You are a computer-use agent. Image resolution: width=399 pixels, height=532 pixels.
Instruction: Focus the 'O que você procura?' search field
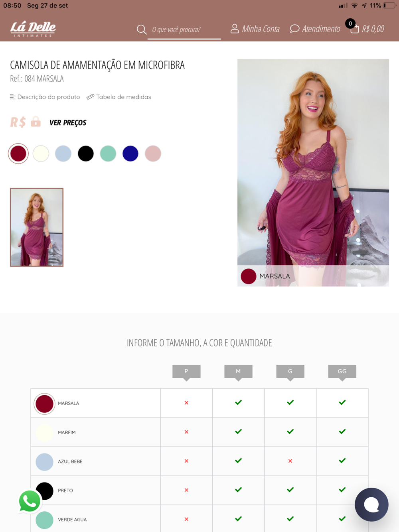pos(184,30)
